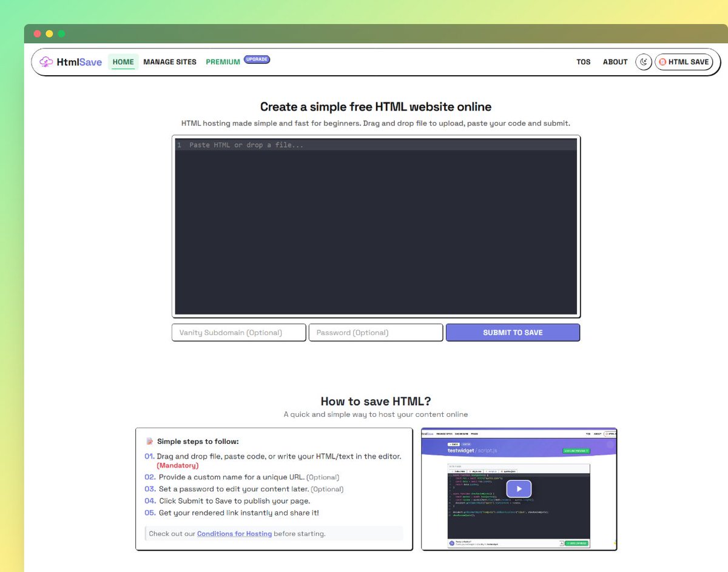Click line number 1 in the editor gutter
The width and height of the screenshot is (728, 572).
pyautogui.click(x=178, y=144)
